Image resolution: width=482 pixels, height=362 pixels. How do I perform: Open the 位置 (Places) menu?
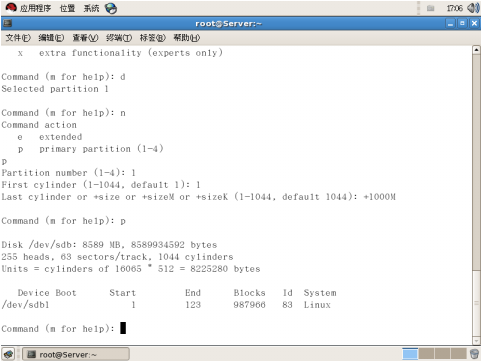(67, 8)
